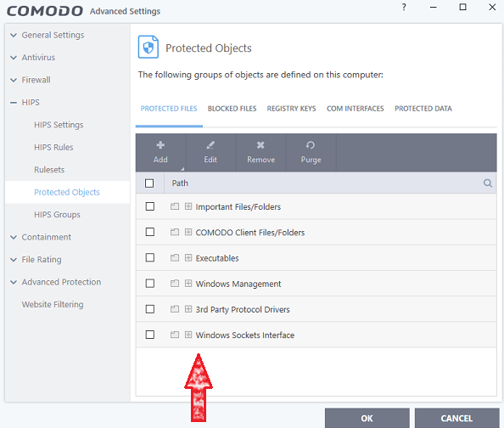Select the Windows Sockets Interface row label
The image size is (504, 428).
[x=245, y=335]
